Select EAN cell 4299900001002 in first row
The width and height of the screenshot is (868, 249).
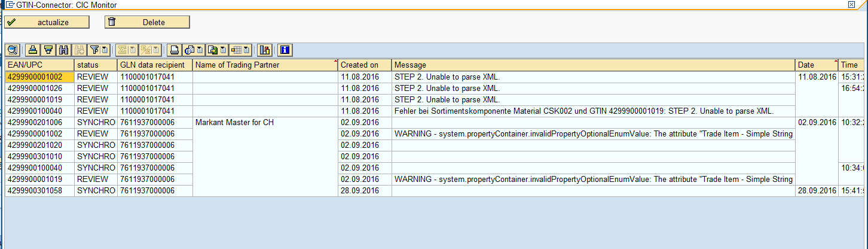[x=39, y=77]
